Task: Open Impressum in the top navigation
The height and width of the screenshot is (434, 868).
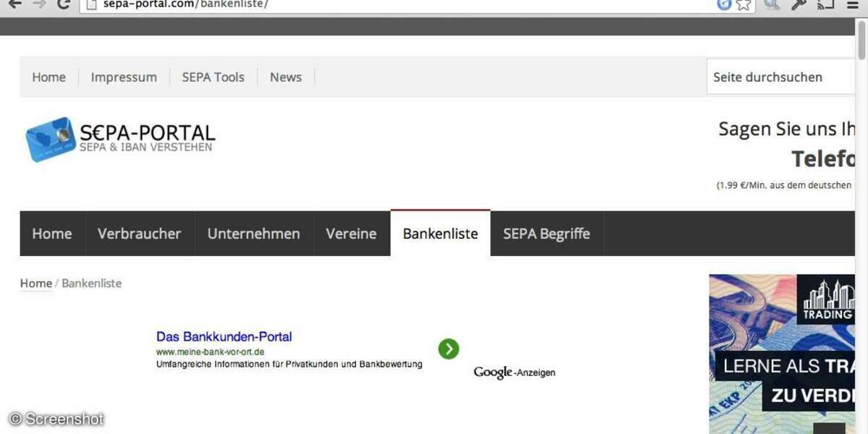Action: tap(124, 77)
